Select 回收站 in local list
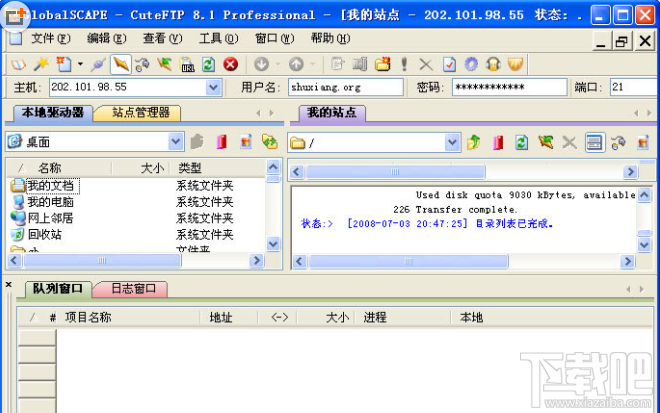This screenshot has width=660, height=413. coord(44,234)
